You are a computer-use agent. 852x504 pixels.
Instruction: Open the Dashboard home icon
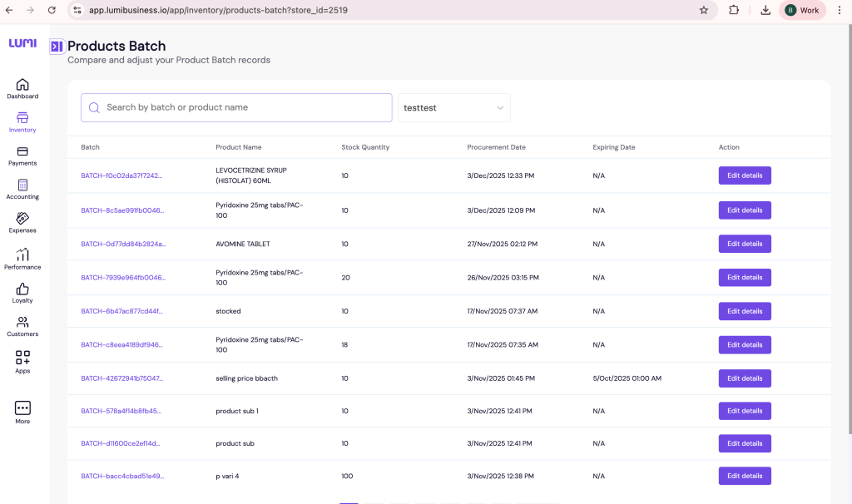(x=22, y=85)
